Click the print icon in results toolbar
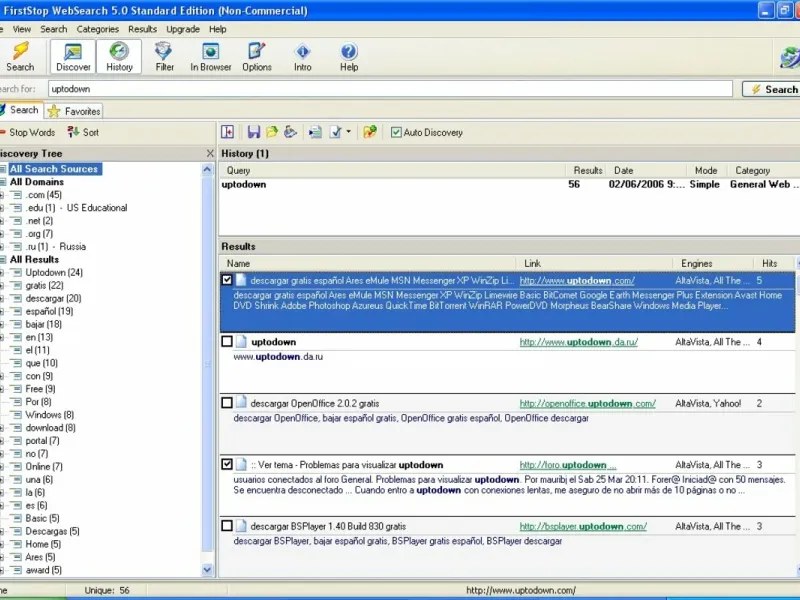The width and height of the screenshot is (800, 600). [290, 132]
